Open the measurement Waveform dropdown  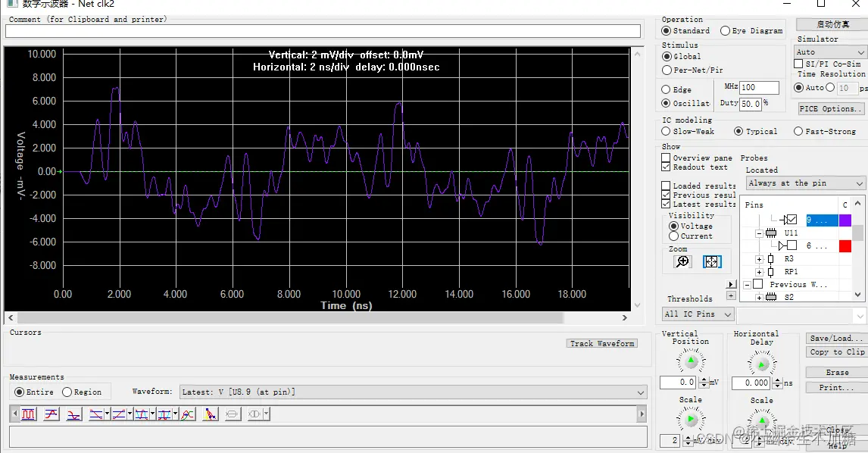(414, 392)
